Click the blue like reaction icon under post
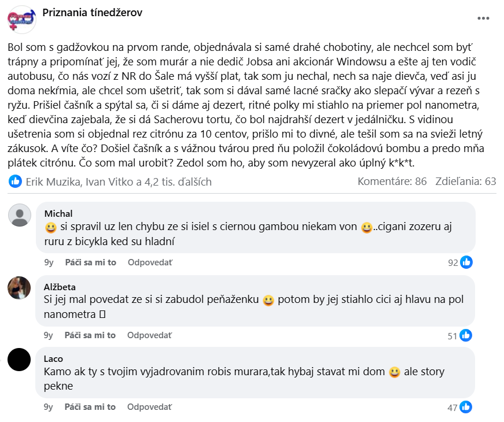 16,182
